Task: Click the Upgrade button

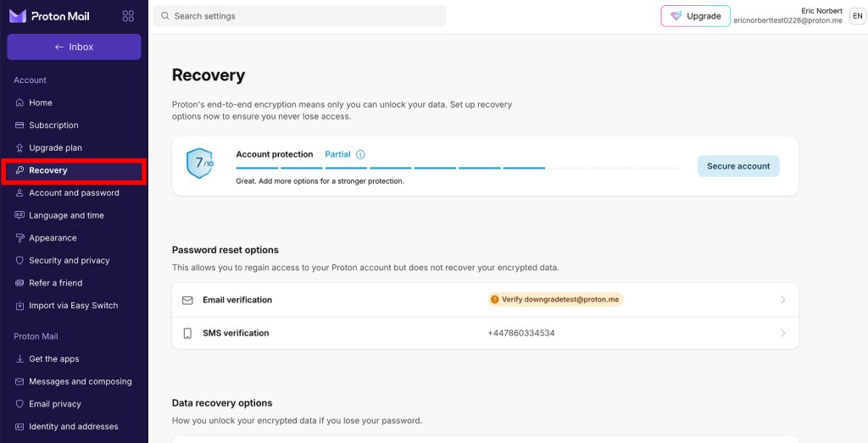Action: (695, 16)
